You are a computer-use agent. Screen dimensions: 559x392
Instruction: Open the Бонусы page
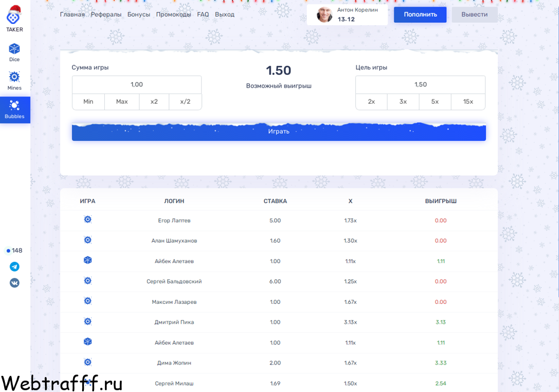point(138,14)
